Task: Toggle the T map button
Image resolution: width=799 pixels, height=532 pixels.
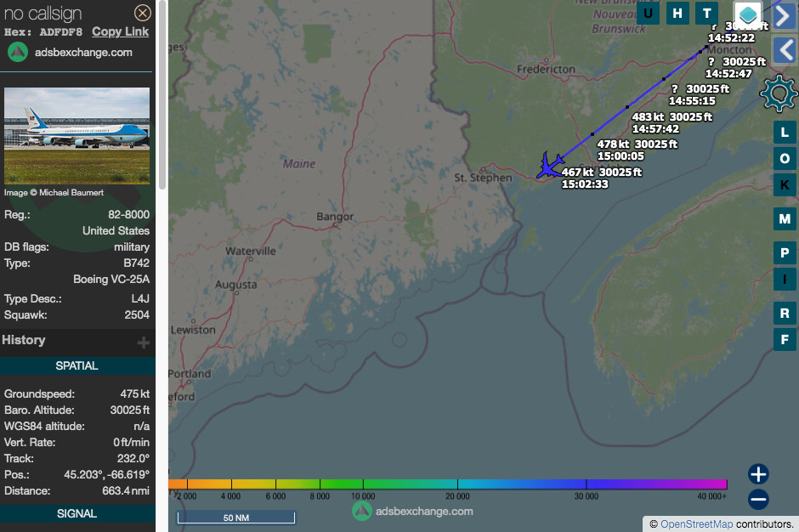Action: pyautogui.click(x=706, y=14)
